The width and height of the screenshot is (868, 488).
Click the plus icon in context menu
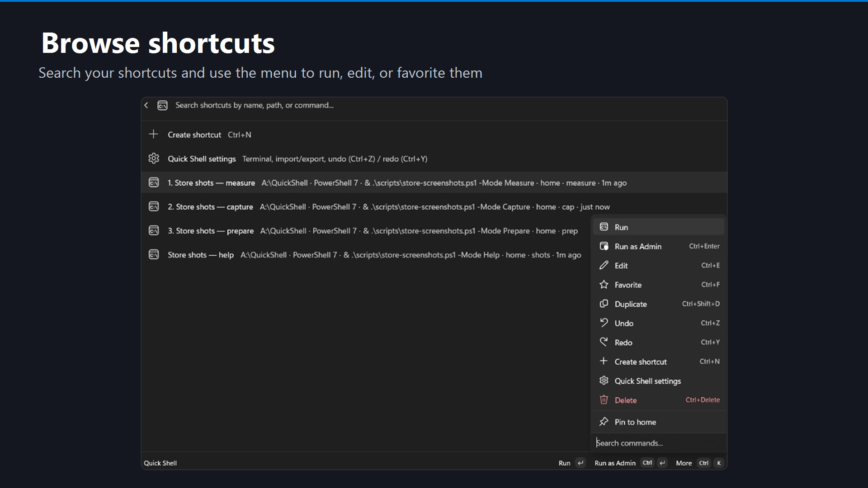(x=604, y=361)
